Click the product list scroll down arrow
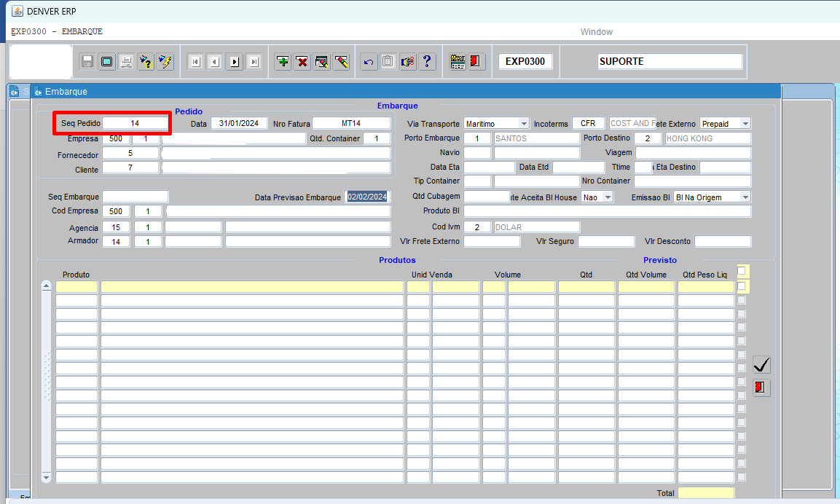This screenshot has height=504, width=840. click(x=46, y=477)
